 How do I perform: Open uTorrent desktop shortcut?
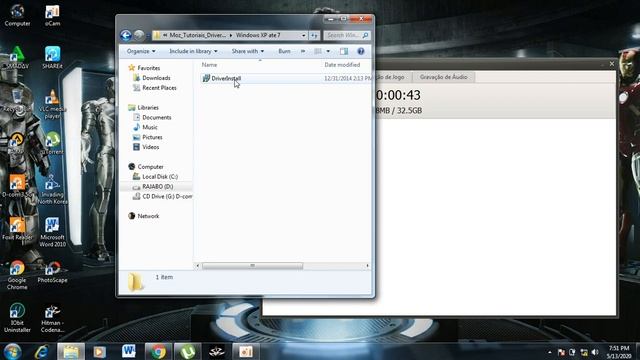click(x=52, y=143)
